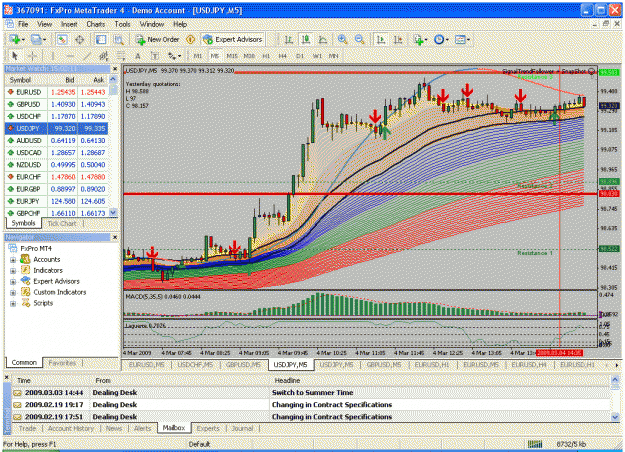
Task: Open the Strategy Tester icon
Action: (118, 39)
